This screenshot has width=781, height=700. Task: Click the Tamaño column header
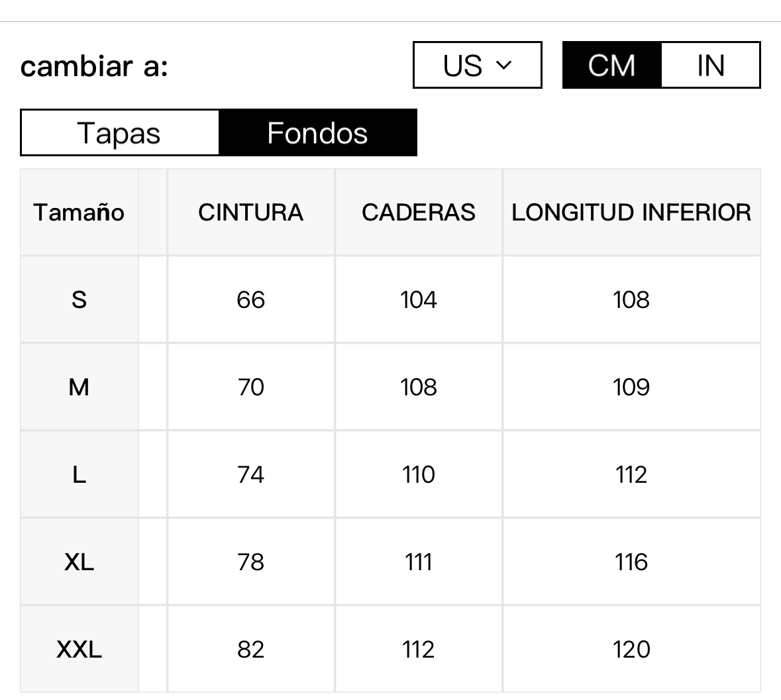pyautogui.click(x=79, y=212)
